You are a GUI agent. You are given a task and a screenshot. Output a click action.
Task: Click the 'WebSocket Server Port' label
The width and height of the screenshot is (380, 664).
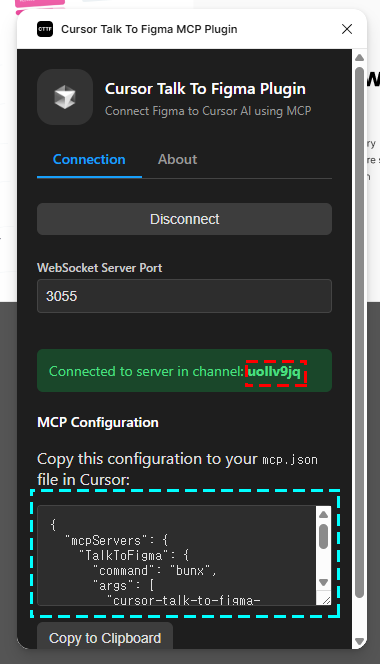[x=100, y=268]
